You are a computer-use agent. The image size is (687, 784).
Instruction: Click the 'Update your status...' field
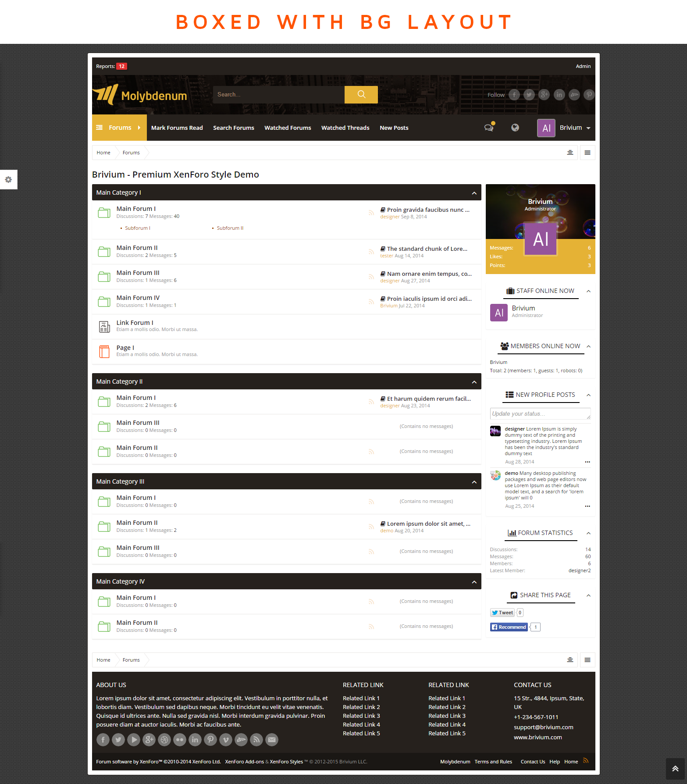pos(541,413)
